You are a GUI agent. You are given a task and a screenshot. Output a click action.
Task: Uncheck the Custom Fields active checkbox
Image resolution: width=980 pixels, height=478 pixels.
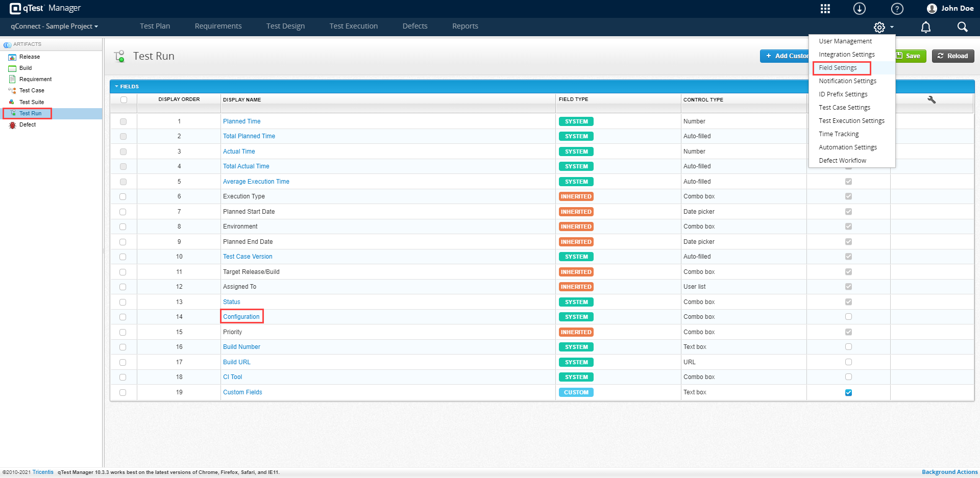click(848, 392)
